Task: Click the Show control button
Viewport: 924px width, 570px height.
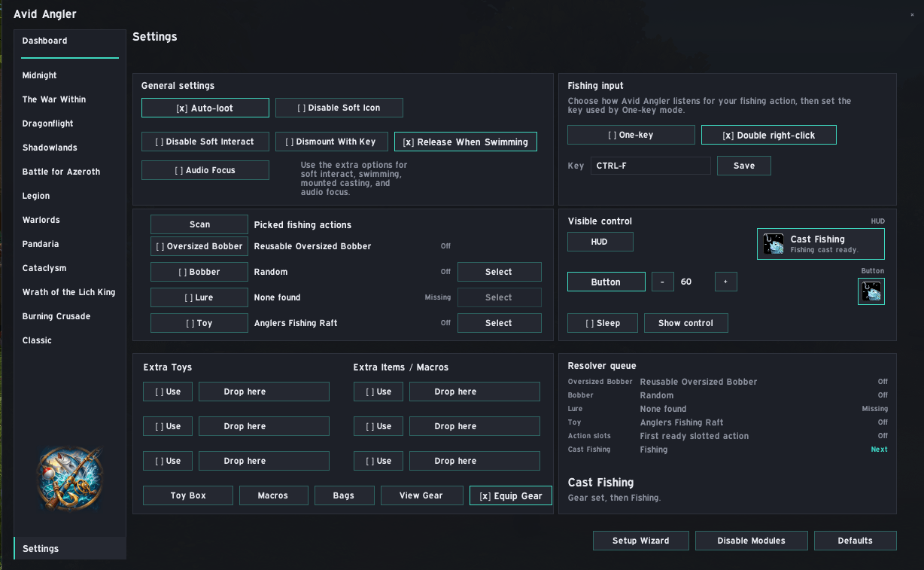Action: 685,323
